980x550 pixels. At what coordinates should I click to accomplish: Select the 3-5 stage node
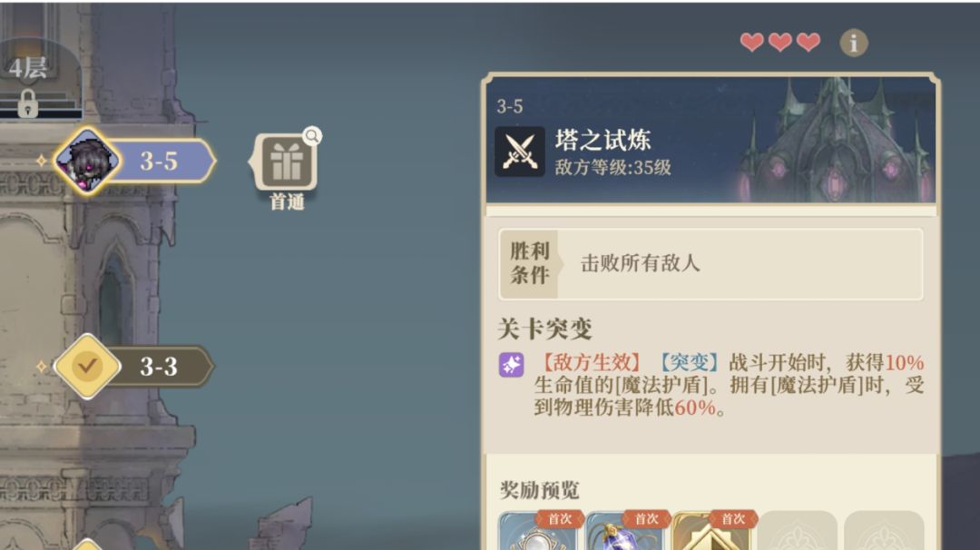tap(134, 162)
